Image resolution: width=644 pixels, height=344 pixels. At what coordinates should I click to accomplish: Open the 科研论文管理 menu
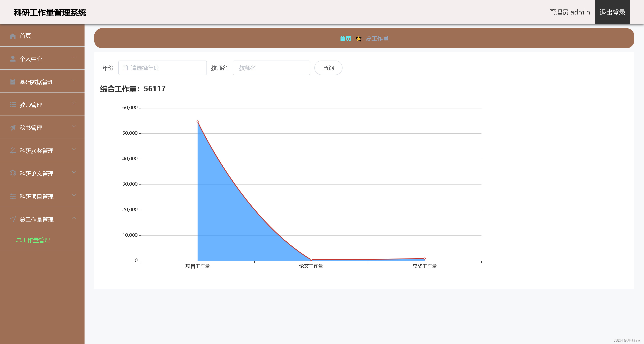(x=42, y=173)
